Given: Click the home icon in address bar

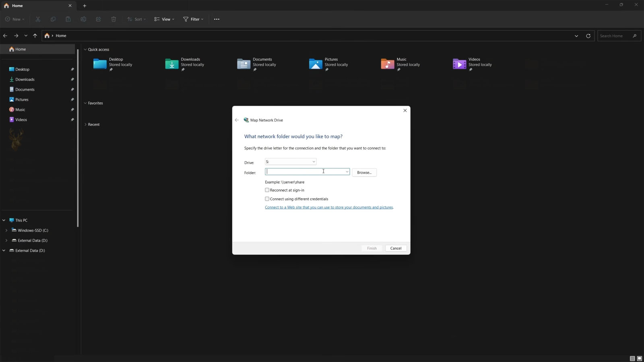Looking at the screenshot, I should pos(47,36).
